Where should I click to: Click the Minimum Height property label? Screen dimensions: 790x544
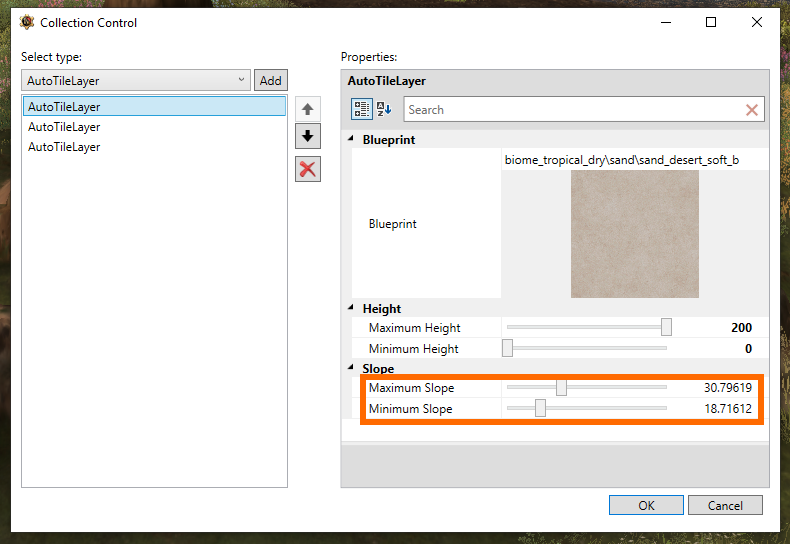(413, 349)
